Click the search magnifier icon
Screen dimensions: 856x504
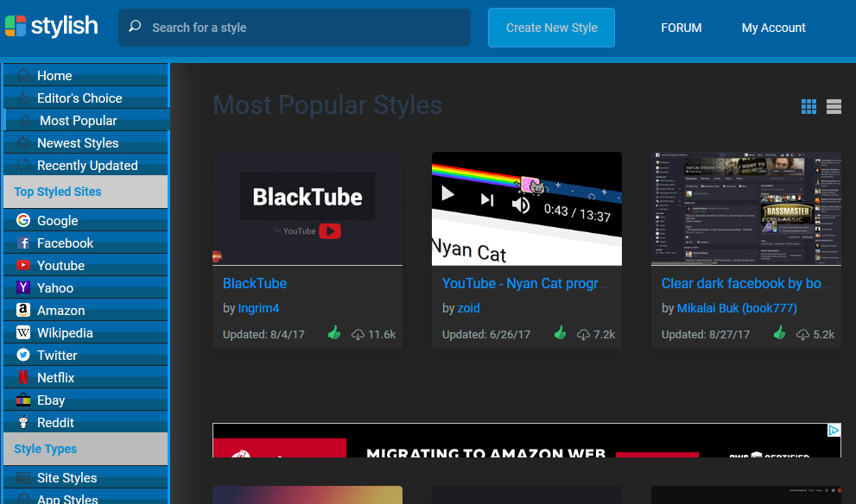click(135, 26)
